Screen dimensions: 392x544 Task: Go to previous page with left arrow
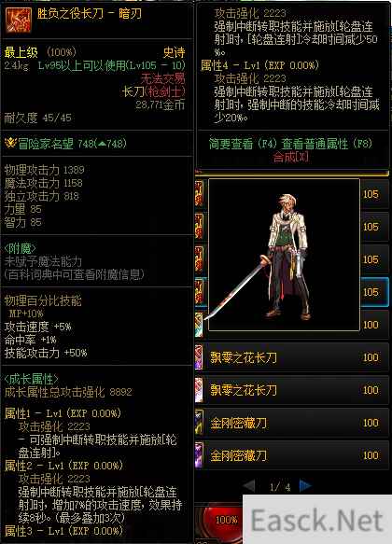click(x=248, y=486)
